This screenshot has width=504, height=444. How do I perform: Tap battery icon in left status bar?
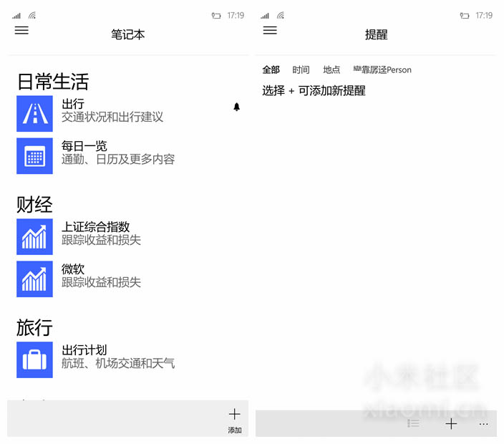pos(216,16)
